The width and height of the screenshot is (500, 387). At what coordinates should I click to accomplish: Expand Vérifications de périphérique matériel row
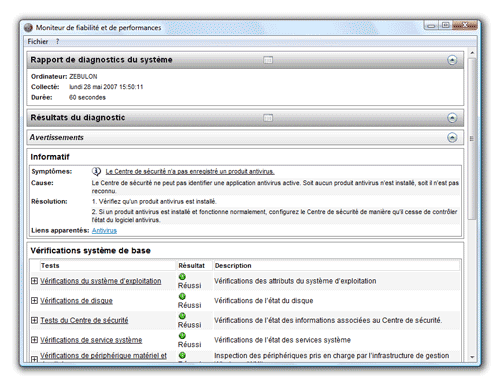click(x=34, y=359)
